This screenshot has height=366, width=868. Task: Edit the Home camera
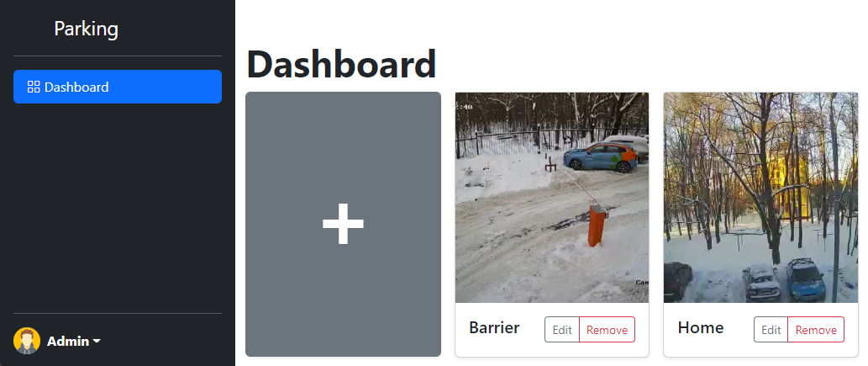click(771, 330)
